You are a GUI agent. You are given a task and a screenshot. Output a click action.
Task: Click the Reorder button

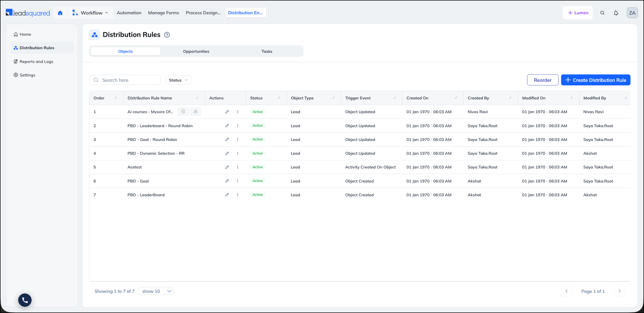tap(542, 80)
